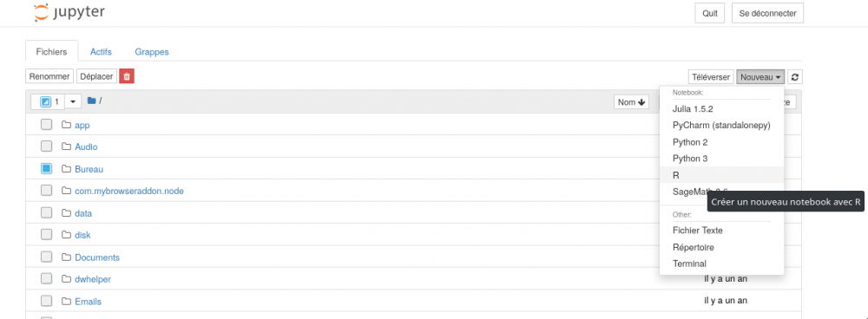Collapse the Nouveau dropdown button
This screenshot has height=319, width=868.
pos(760,77)
